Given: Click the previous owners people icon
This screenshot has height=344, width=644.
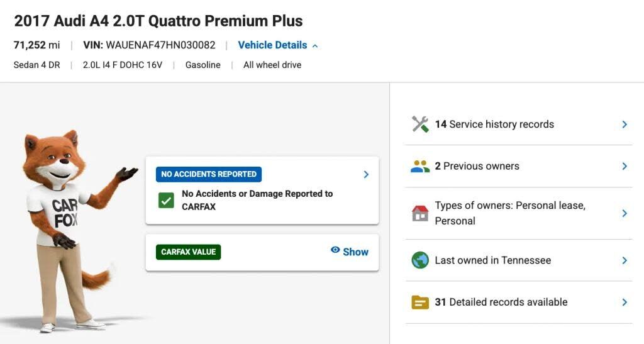Looking at the screenshot, I should coord(419,166).
